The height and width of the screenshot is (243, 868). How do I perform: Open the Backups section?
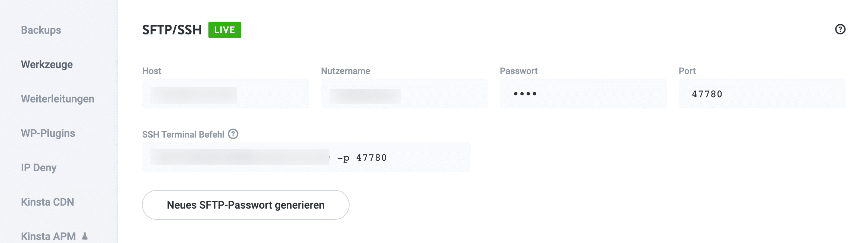click(41, 30)
